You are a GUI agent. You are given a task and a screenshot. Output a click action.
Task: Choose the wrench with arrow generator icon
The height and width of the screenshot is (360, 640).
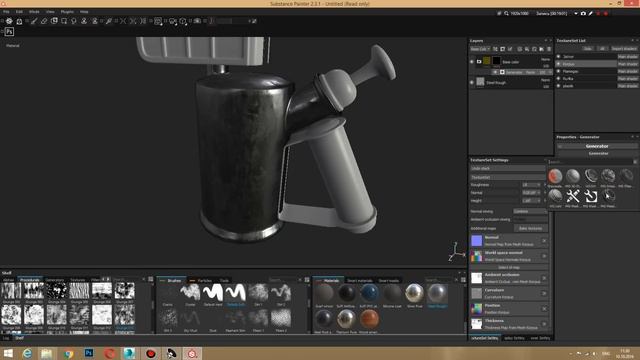(591, 197)
